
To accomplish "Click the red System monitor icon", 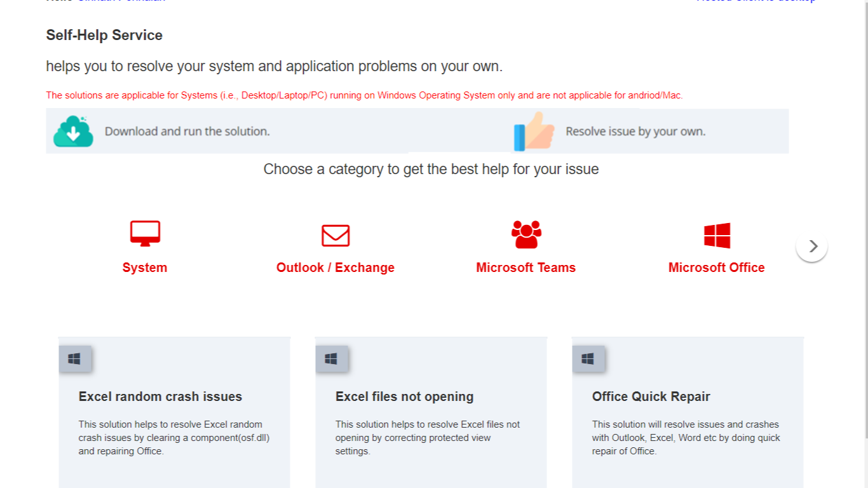I will click(x=145, y=233).
